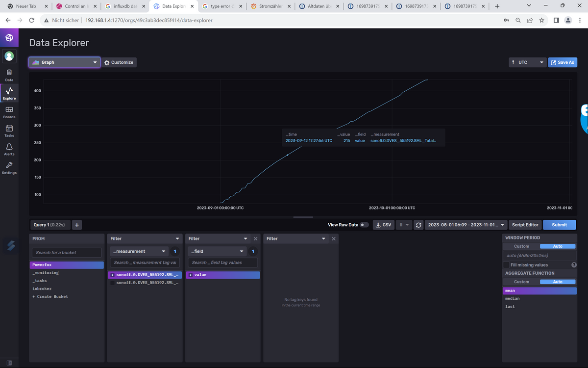Switch to the influxdb browser tab
The width and height of the screenshot is (588, 368).
(124, 6)
